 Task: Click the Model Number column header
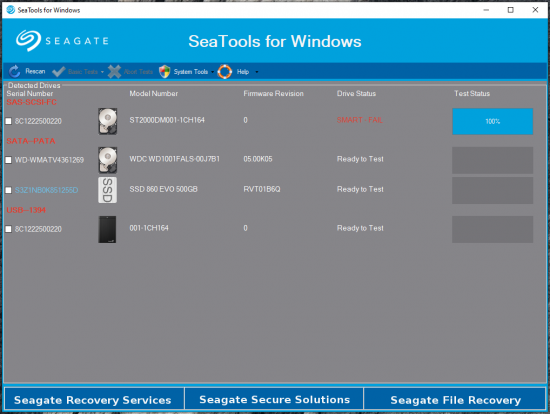pyautogui.click(x=154, y=93)
